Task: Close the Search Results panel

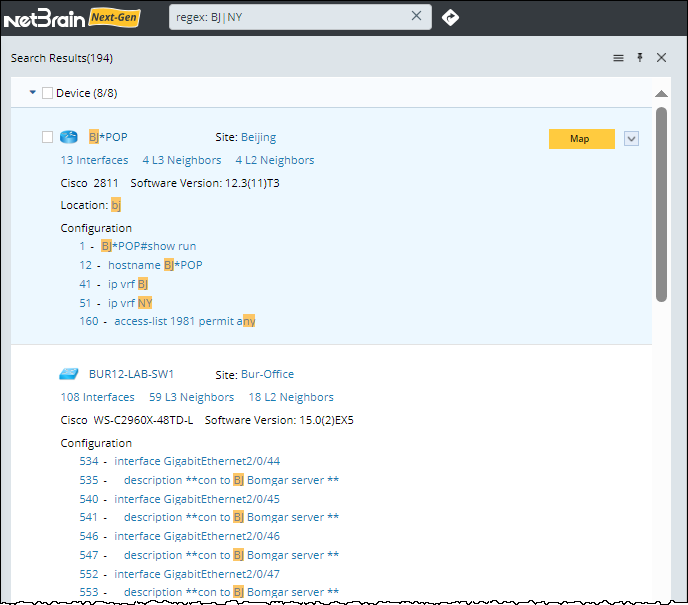Action: point(661,58)
